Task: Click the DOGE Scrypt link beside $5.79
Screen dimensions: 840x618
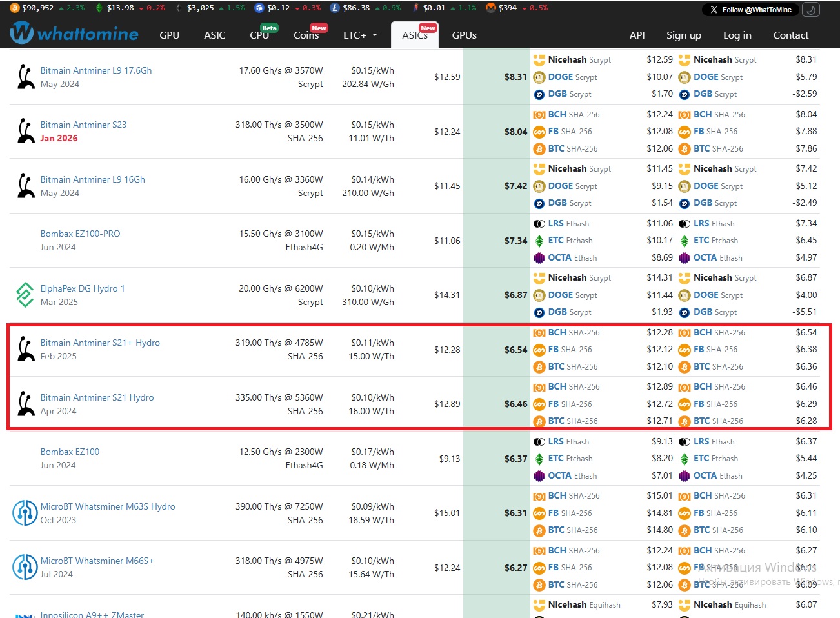Action: [718, 77]
